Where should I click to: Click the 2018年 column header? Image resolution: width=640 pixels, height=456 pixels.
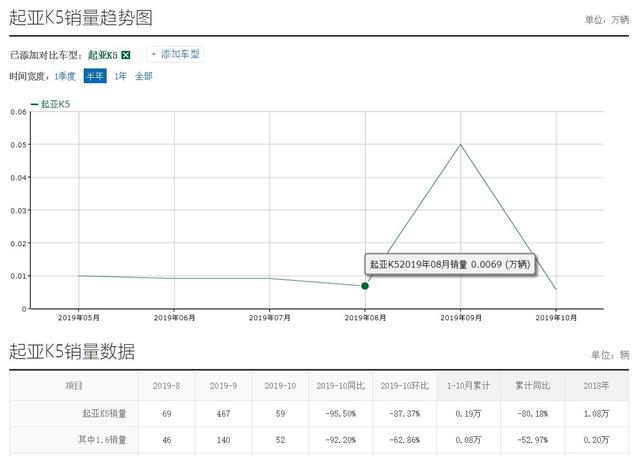click(x=596, y=386)
